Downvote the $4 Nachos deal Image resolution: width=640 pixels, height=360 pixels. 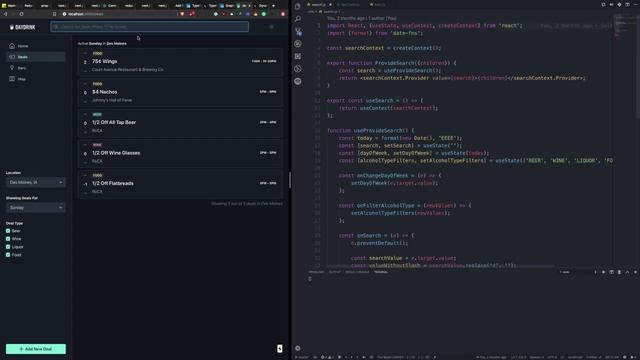pyautogui.click(x=85, y=101)
